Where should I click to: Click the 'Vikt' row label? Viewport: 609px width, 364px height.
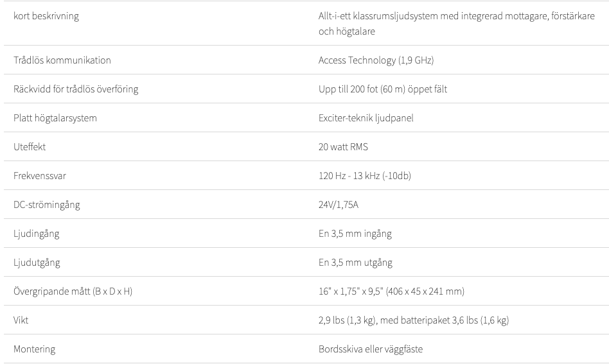pyautogui.click(x=21, y=320)
